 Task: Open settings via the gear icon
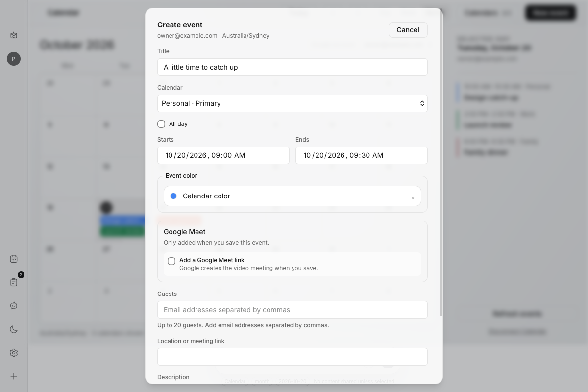[x=14, y=353]
